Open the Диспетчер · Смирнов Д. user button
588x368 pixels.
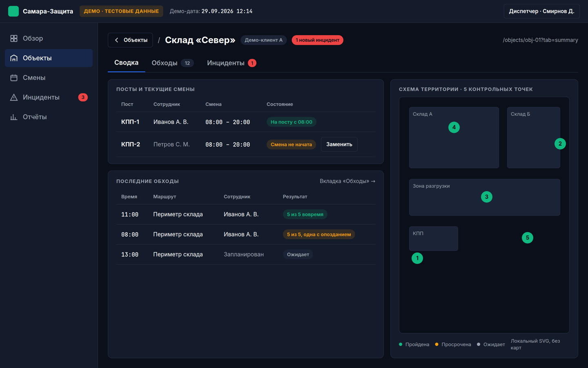click(541, 11)
